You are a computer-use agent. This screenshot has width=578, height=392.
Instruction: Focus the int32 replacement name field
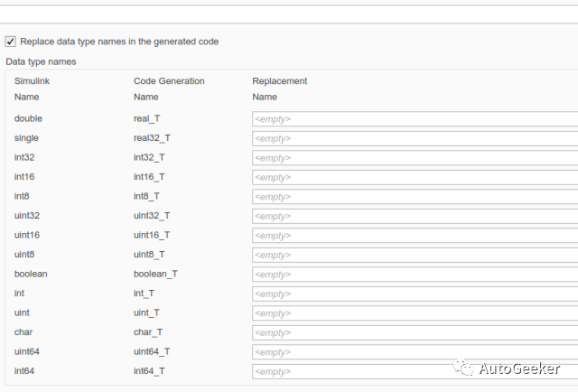[x=414, y=158]
